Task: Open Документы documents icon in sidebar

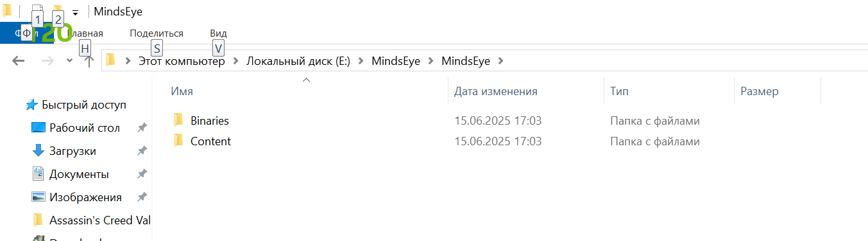Action: tap(38, 174)
